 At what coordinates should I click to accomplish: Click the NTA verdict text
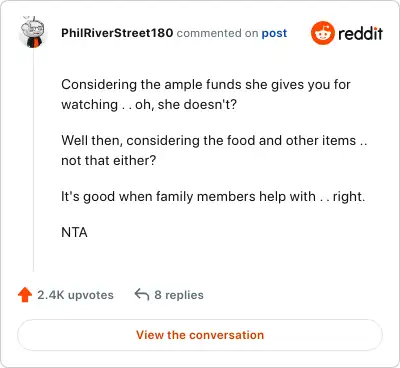74,233
